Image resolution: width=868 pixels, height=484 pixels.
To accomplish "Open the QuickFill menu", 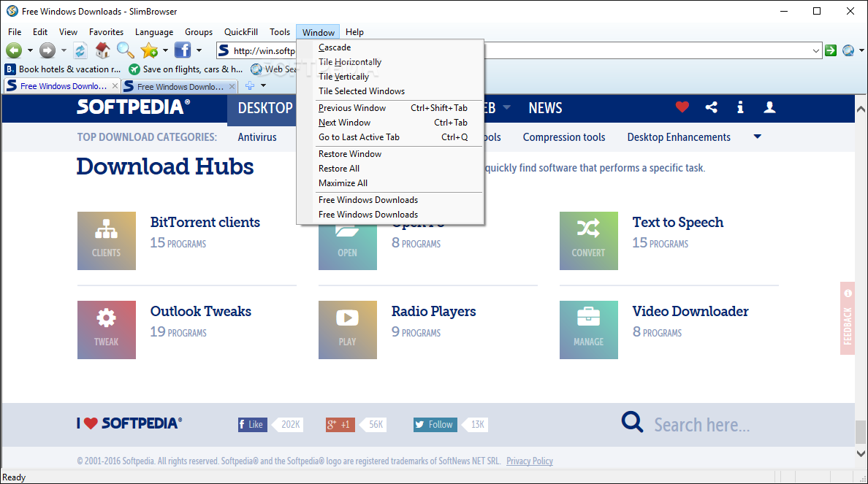I will coord(241,32).
